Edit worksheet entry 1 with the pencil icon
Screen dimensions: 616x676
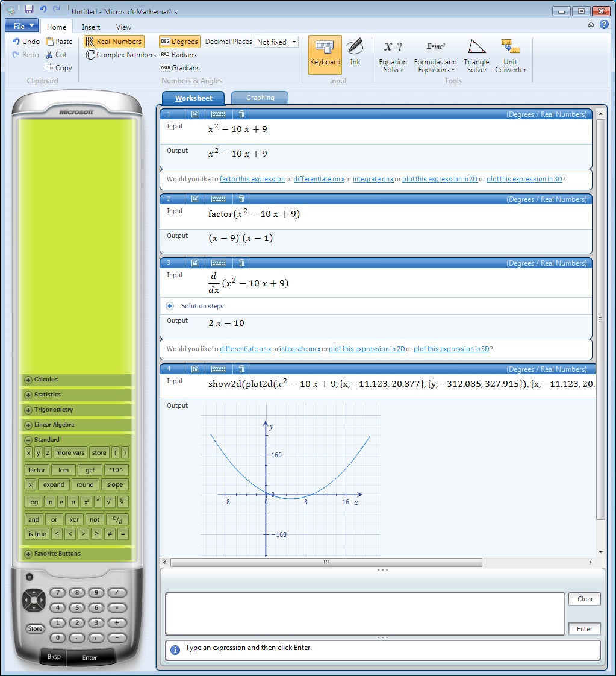(194, 114)
